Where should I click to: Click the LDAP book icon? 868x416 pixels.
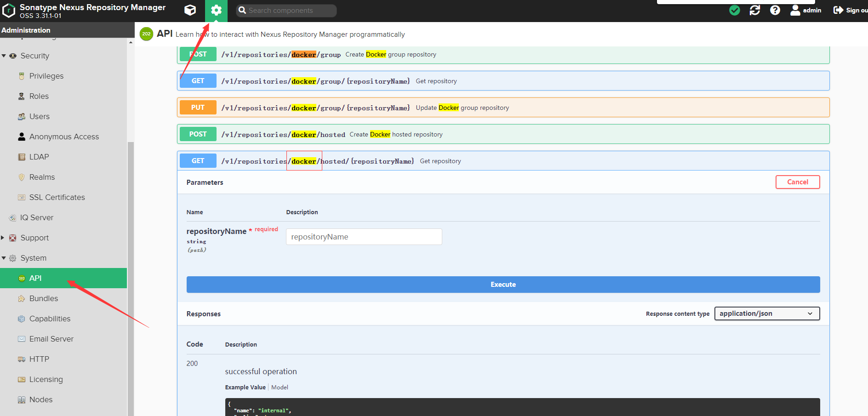22,157
